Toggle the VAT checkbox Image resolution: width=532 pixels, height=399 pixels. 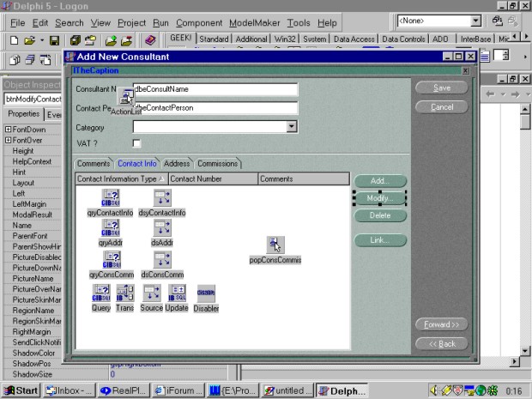coord(136,143)
